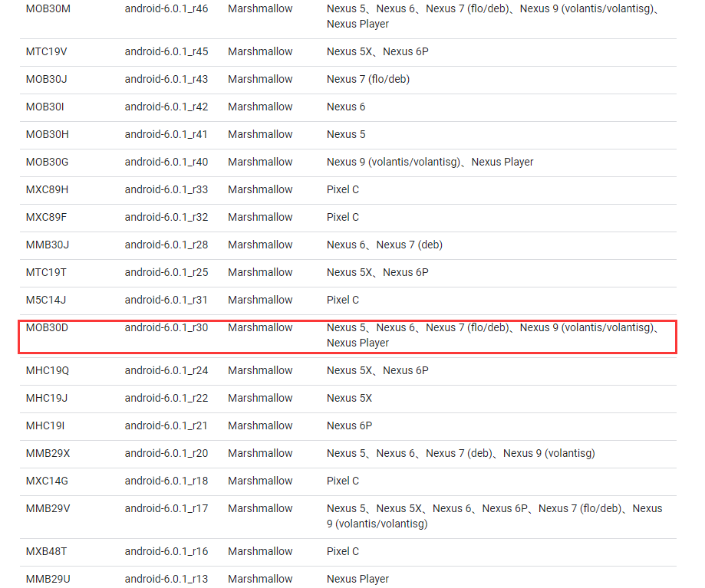
Task: Select build ID MTC19V
Action: point(46,51)
